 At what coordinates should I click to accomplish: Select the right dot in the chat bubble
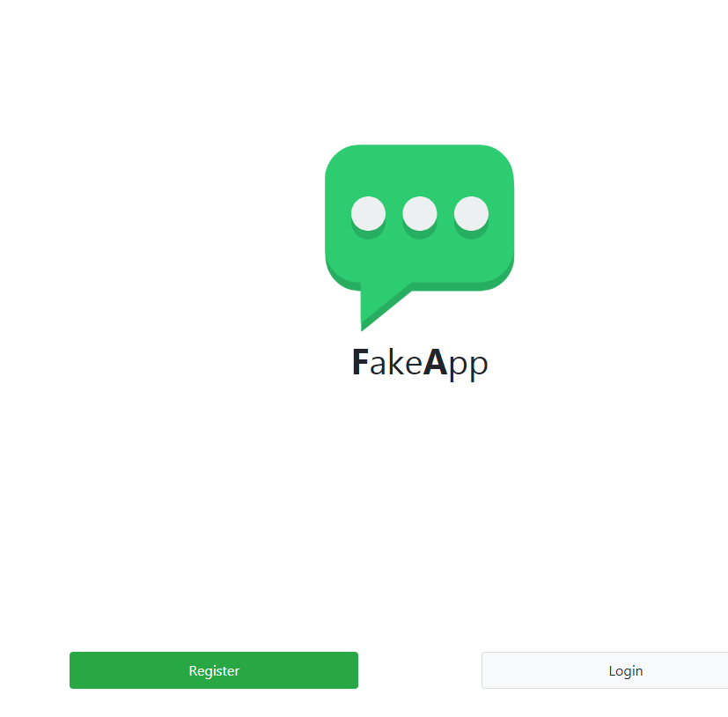pyautogui.click(x=471, y=213)
